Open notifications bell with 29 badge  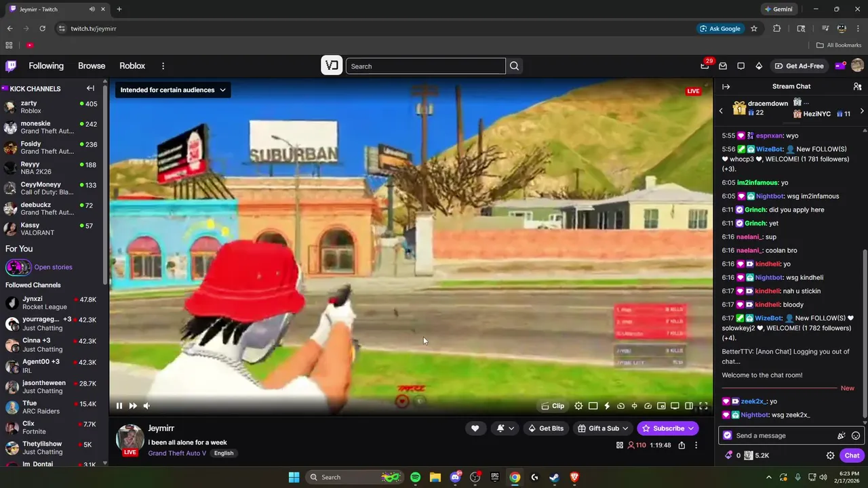tap(705, 66)
